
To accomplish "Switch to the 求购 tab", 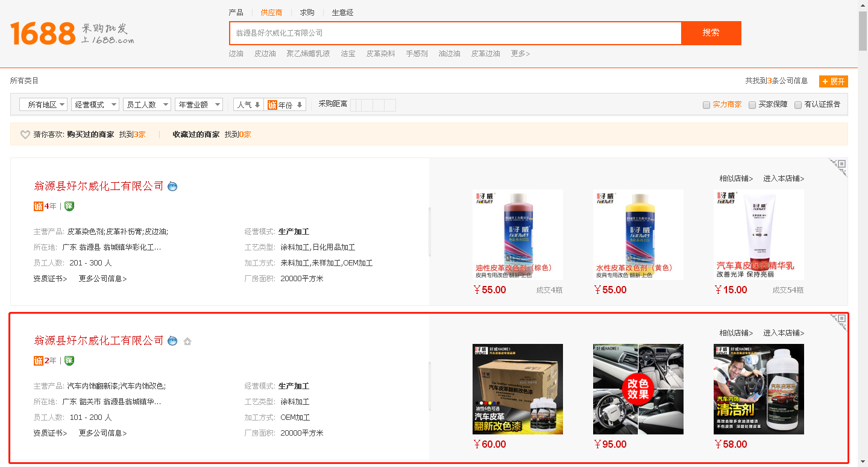I will pos(307,13).
